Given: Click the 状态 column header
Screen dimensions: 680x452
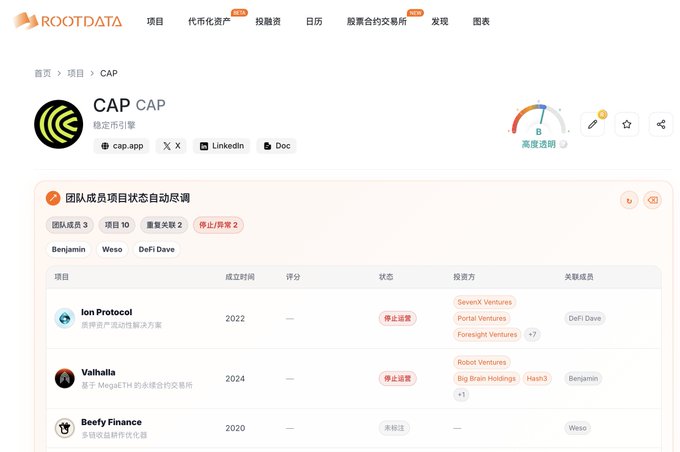Looking at the screenshot, I should (386, 277).
